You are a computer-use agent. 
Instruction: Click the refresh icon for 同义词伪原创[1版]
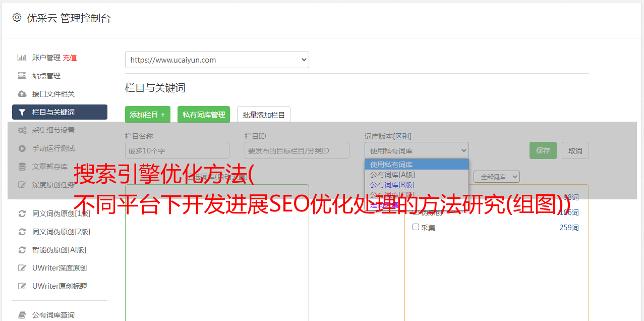pos(22,213)
